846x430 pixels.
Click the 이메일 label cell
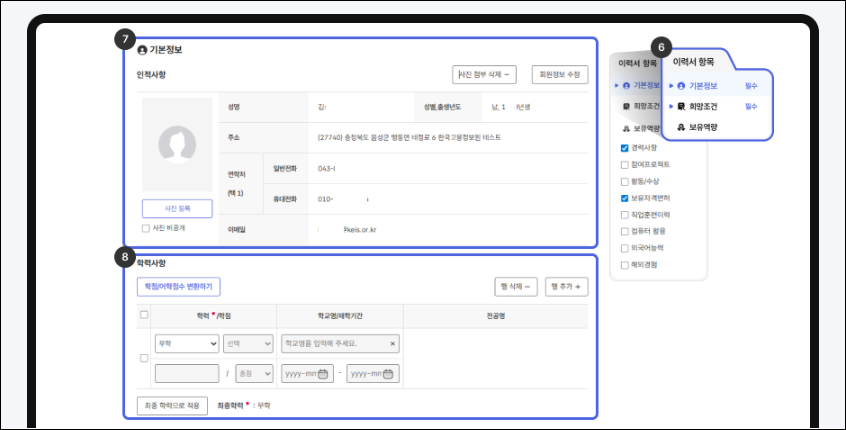click(x=264, y=230)
